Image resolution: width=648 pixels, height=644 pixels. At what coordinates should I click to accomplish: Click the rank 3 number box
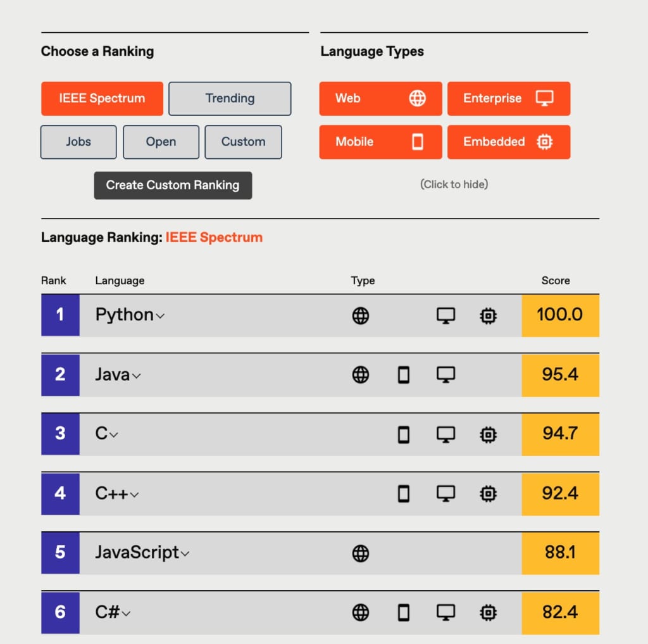click(60, 434)
